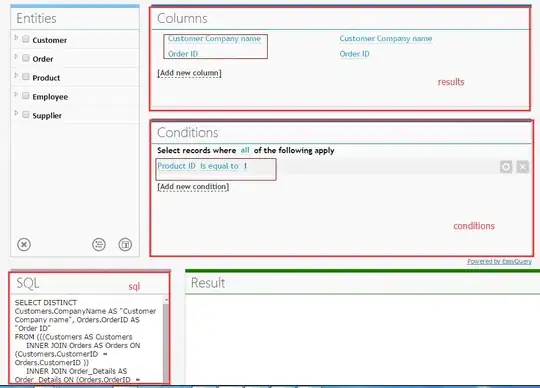Change the 'all' link in conditions header

245,150
